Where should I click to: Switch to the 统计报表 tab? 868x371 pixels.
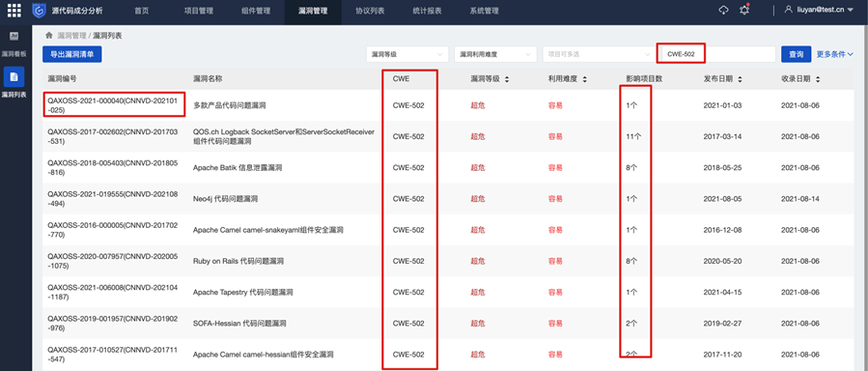428,11
